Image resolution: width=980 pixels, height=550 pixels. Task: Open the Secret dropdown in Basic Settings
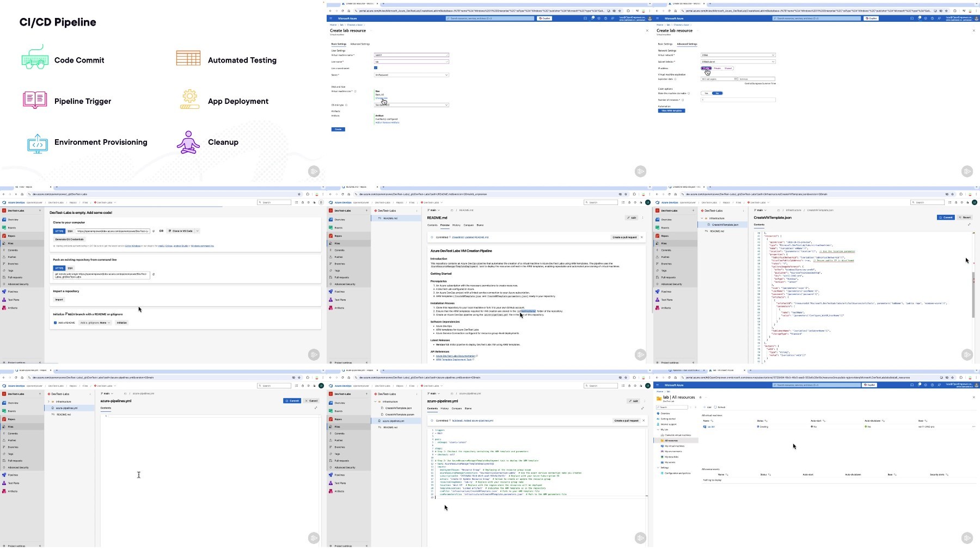(x=411, y=75)
